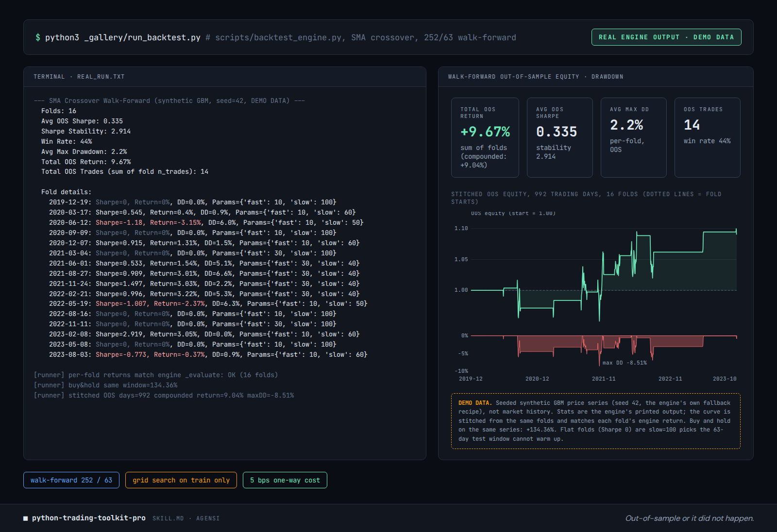Click the DEMO DATA disclaimer note
Image resolution: width=777 pixels, height=532 pixels.
[x=596, y=421]
